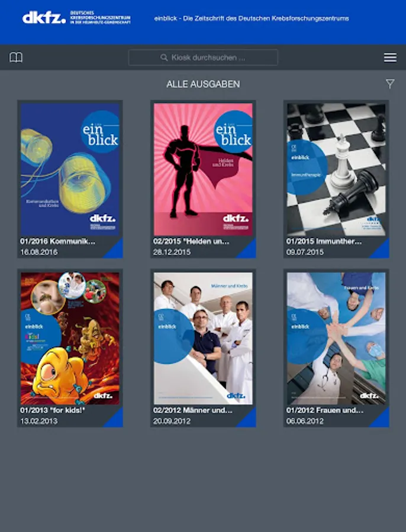This screenshot has width=406, height=532.
Task: Open the hamburger menu
Action: [x=390, y=58]
